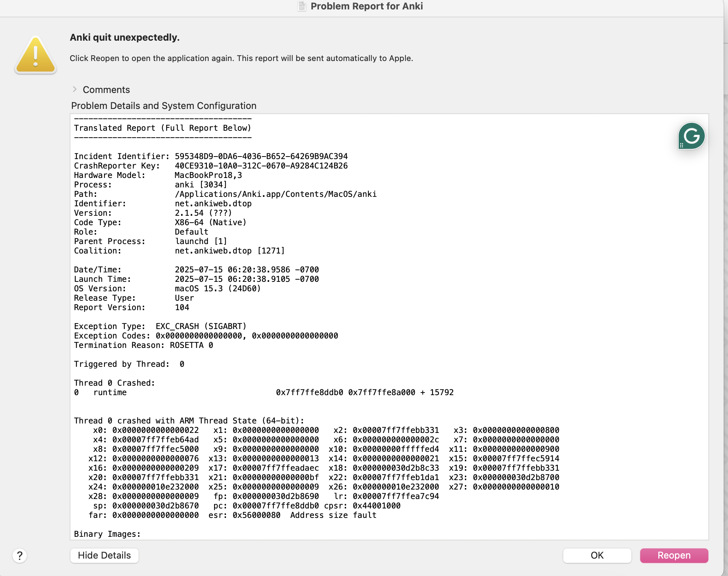Click the Version value 2.1.54 (???)

(203, 213)
